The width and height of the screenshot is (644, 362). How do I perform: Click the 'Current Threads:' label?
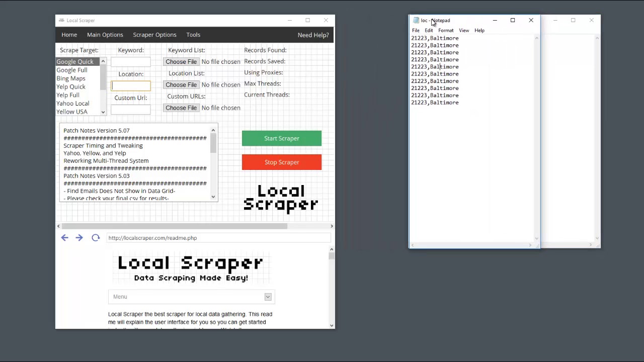coord(267,95)
